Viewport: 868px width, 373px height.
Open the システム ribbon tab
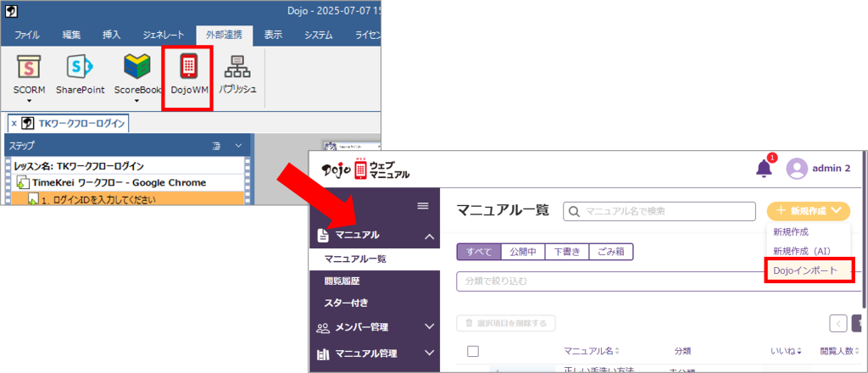pos(319,36)
